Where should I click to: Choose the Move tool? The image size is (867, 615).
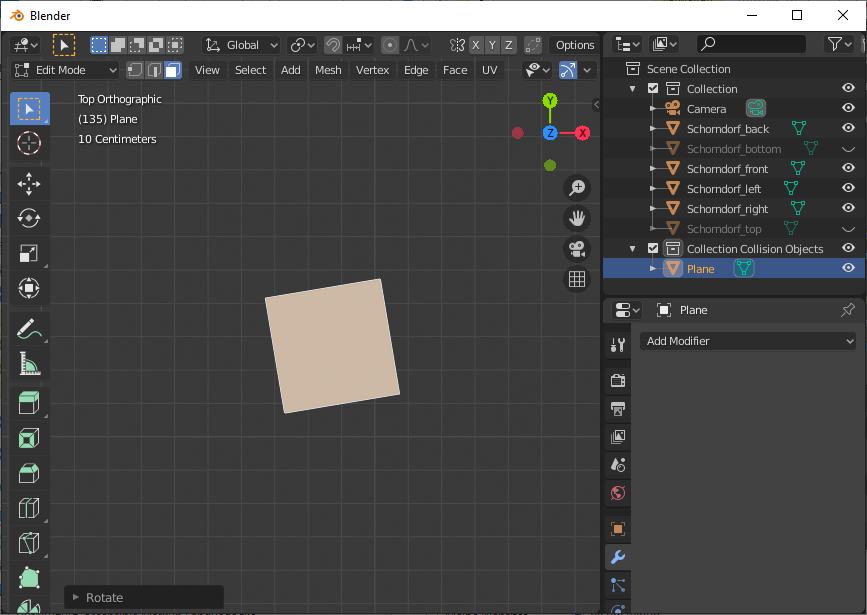29,184
